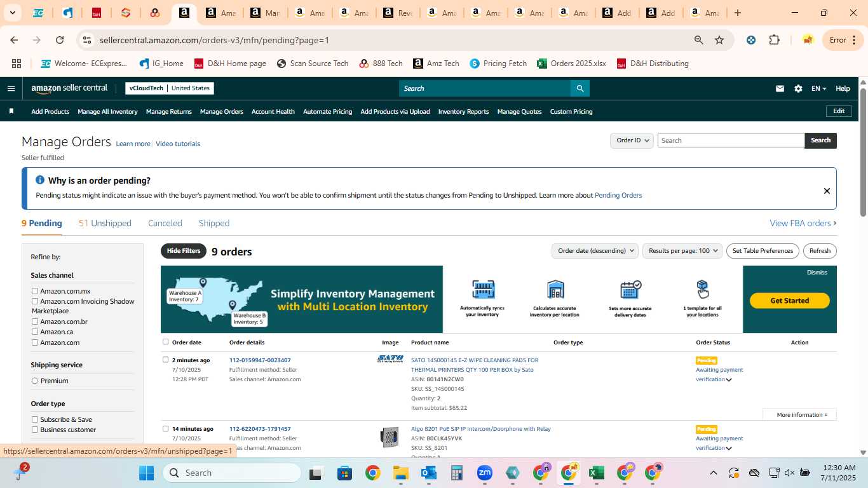
Task: Open Zoom from the taskbar
Action: point(485,473)
